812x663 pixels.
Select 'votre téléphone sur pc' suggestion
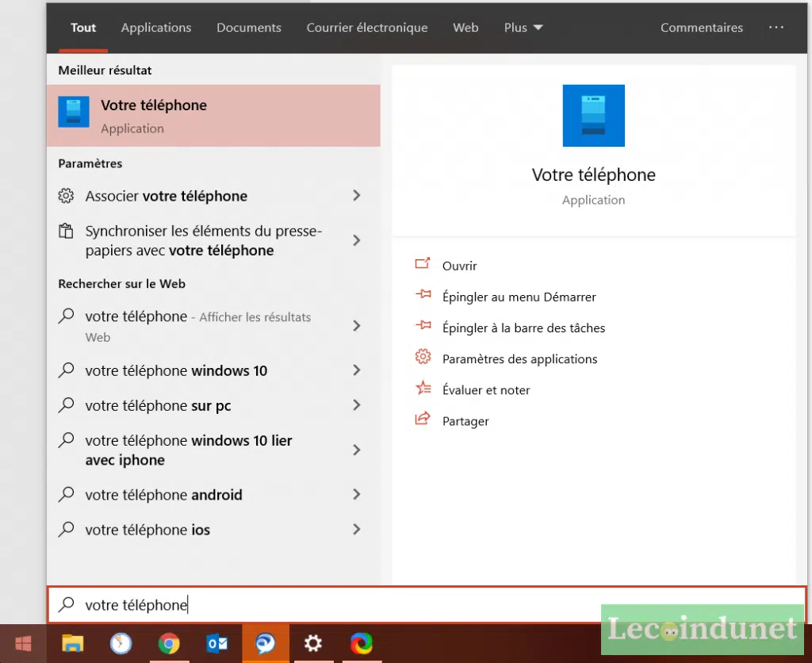tap(213, 405)
